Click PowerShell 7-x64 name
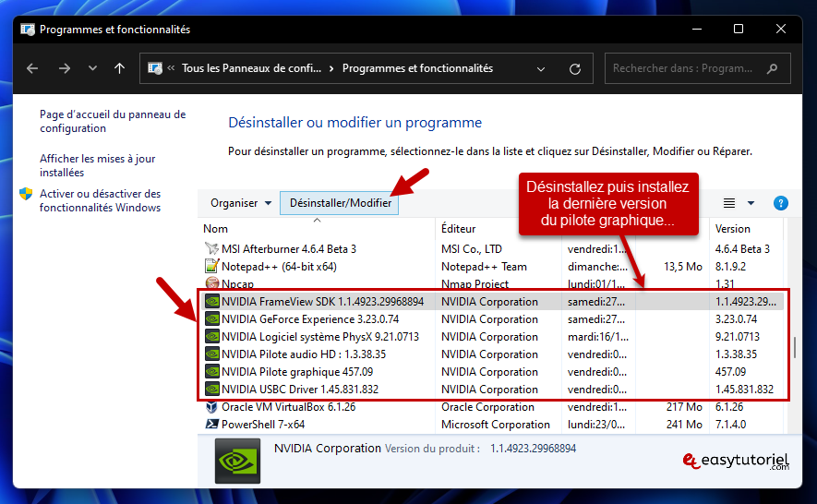817x504 pixels. point(263,425)
